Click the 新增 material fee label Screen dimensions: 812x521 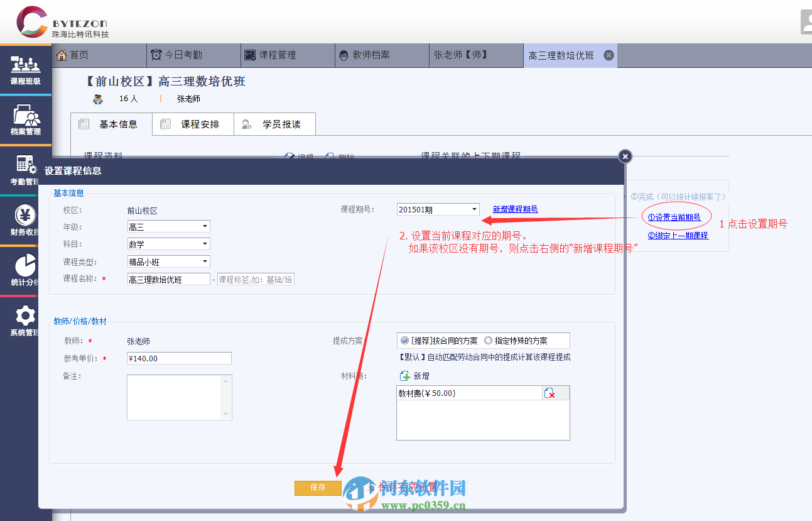tap(421, 376)
